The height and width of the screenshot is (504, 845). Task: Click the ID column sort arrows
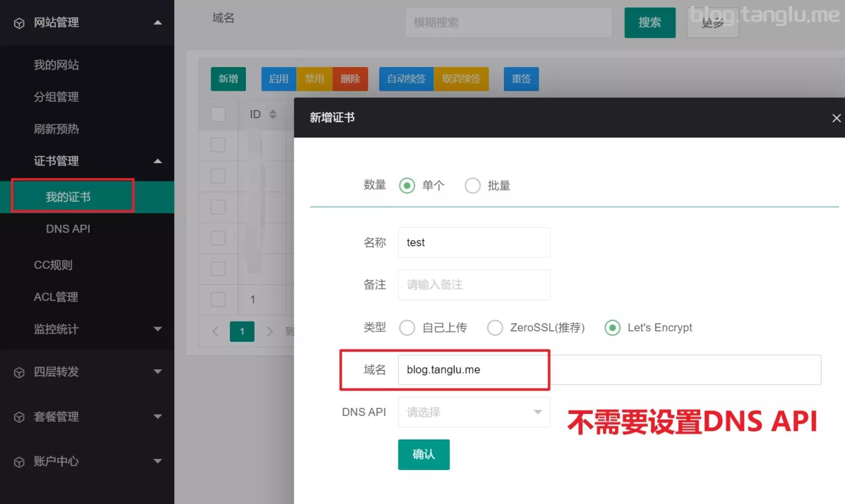[273, 114]
